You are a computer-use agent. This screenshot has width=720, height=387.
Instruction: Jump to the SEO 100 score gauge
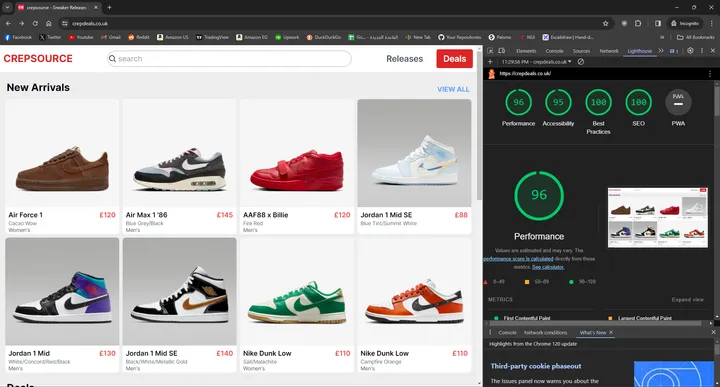pos(638,107)
